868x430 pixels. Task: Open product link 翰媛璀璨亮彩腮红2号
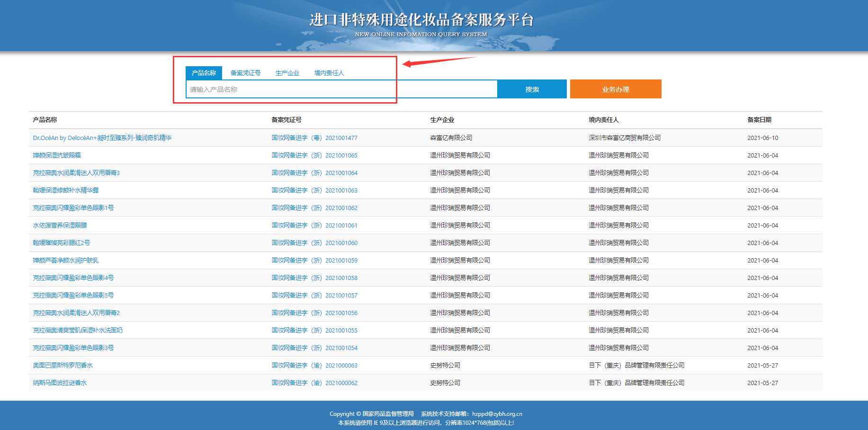click(x=62, y=243)
